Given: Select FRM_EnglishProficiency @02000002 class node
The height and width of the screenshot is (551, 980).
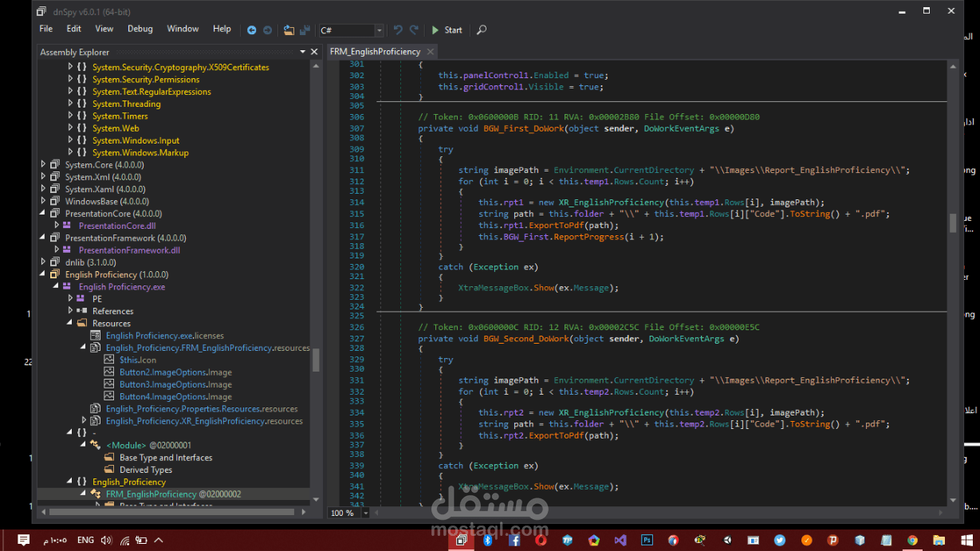Looking at the screenshot, I should click(173, 494).
